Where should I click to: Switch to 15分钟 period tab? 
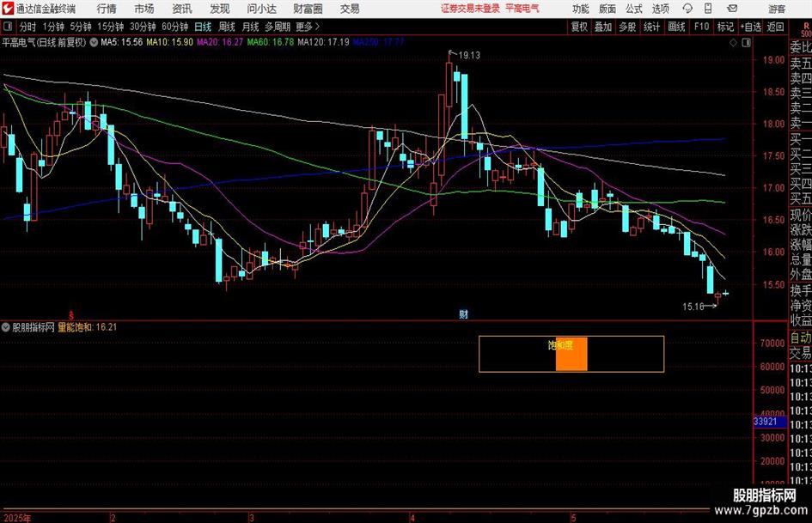pos(111,27)
